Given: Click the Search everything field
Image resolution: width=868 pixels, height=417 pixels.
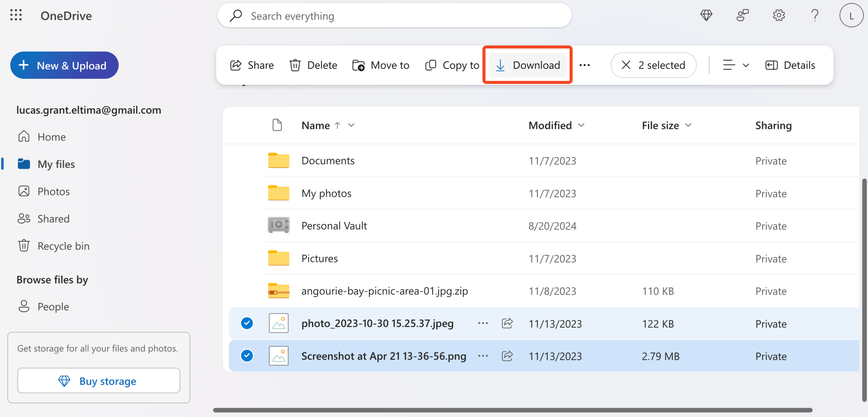Looking at the screenshot, I should 393,15.
